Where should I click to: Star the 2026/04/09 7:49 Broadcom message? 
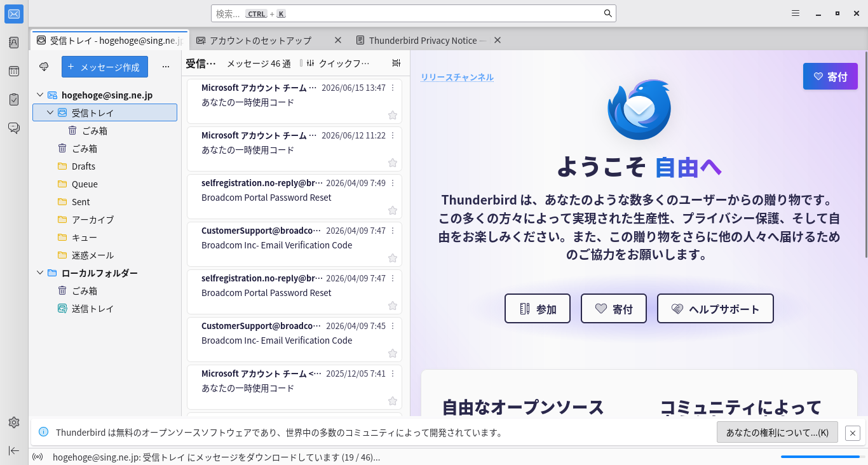[x=393, y=210]
